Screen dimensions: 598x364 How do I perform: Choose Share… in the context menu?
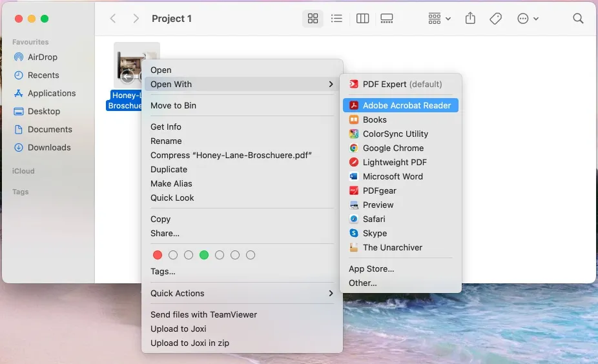[242, 233]
